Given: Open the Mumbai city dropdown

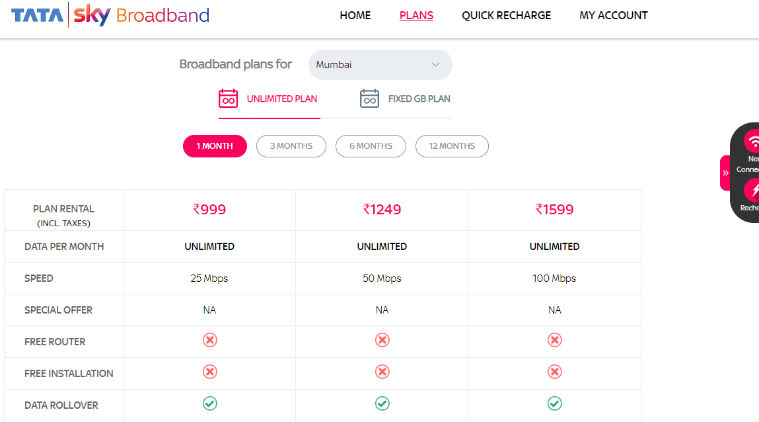Looking at the screenshot, I should 380,64.
